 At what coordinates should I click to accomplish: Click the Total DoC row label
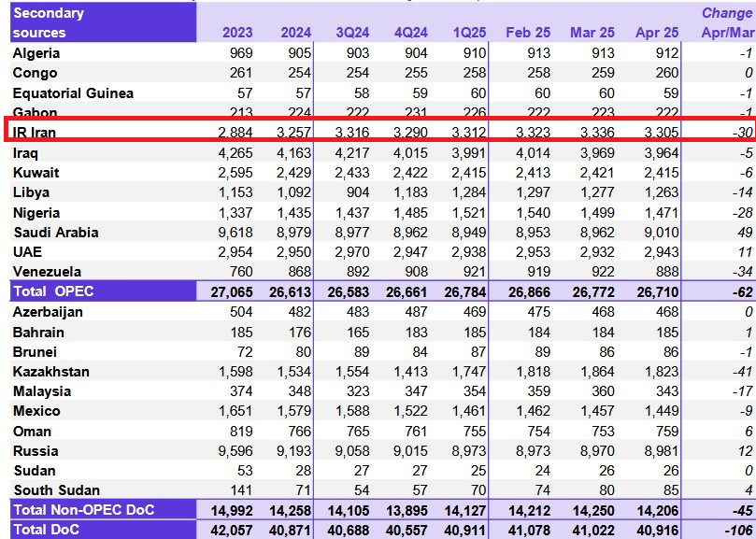(45, 530)
